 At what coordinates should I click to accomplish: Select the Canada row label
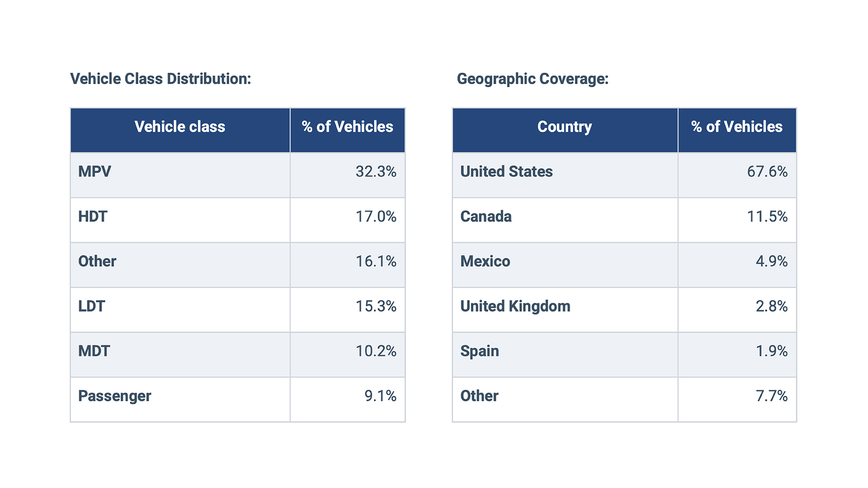[486, 216]
